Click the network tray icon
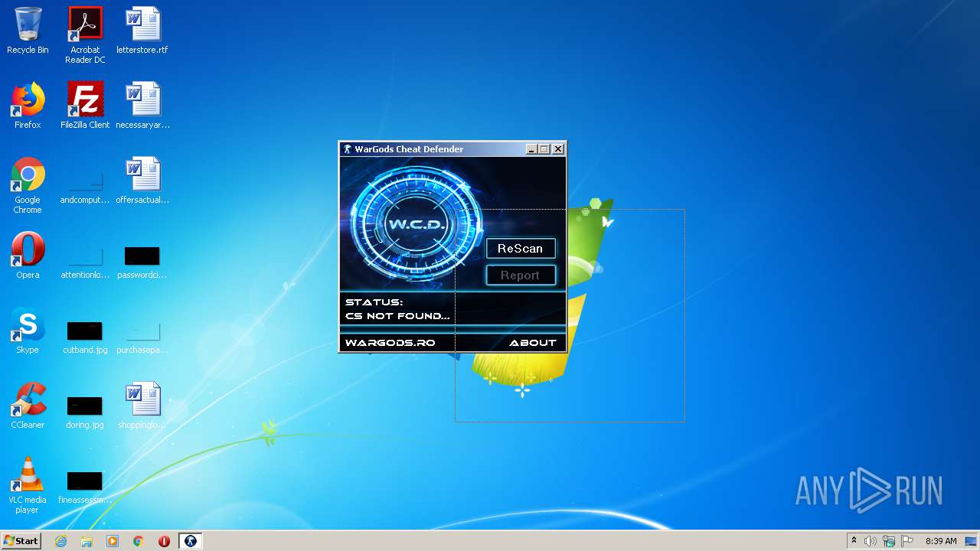The image size is (980, 551). (889, 541)
